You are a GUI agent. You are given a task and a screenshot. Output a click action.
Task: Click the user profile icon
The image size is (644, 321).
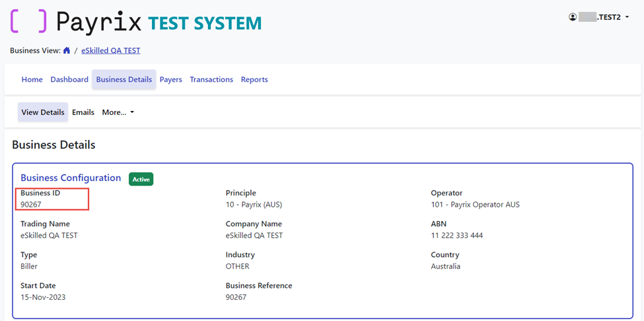coord(573,17)
